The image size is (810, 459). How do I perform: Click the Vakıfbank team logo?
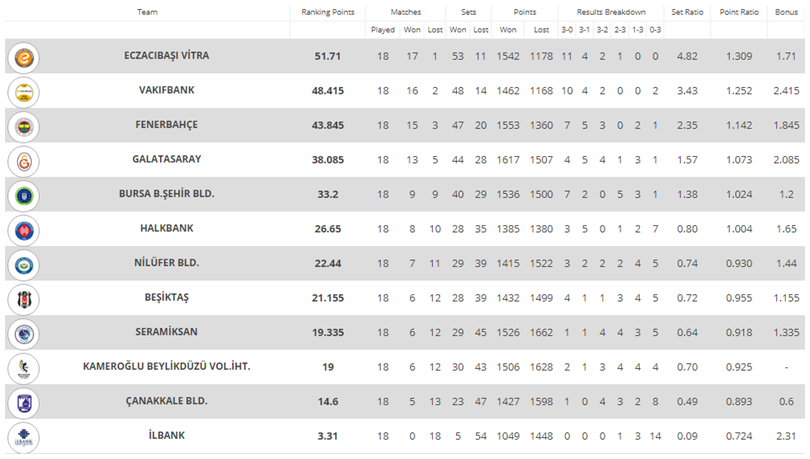(24, 92)
